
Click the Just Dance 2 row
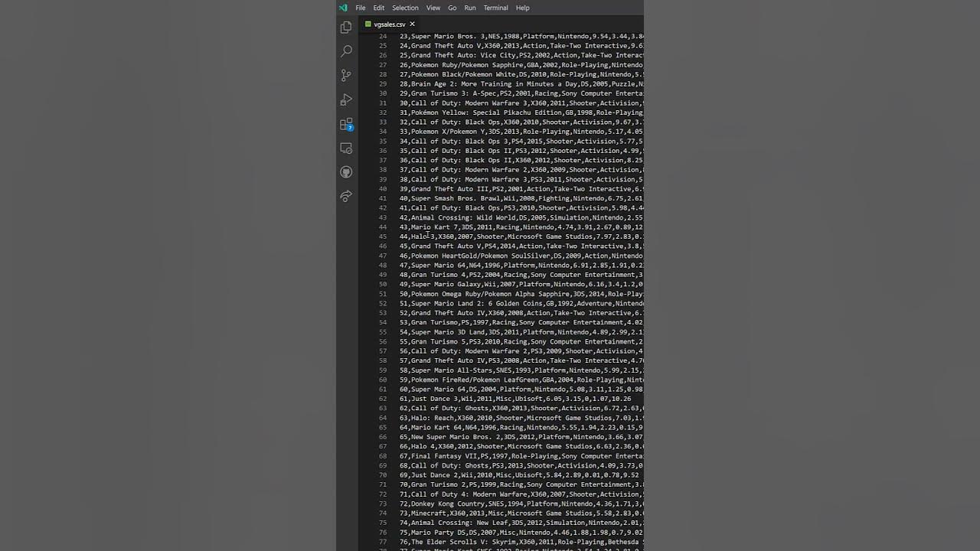click(x=519, y=475)
